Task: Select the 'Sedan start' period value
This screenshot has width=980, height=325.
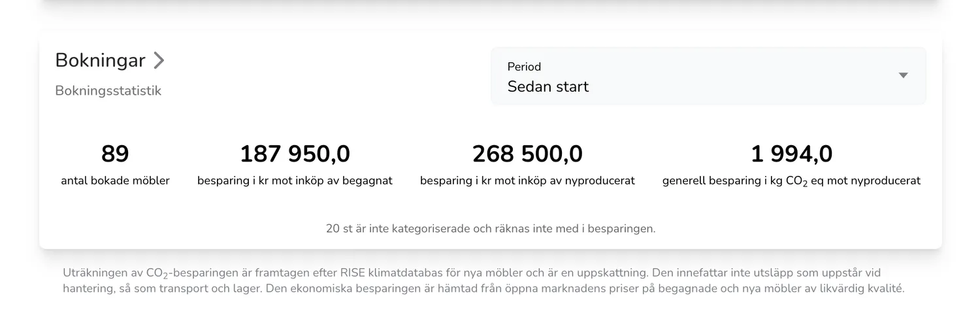Action: click(547, 87)
